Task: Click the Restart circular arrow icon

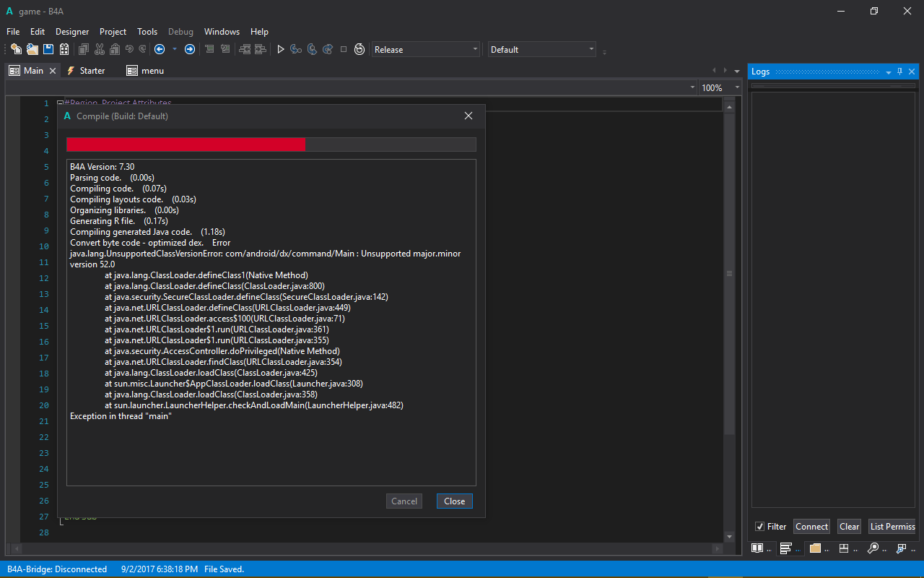Action: point(359,49)
